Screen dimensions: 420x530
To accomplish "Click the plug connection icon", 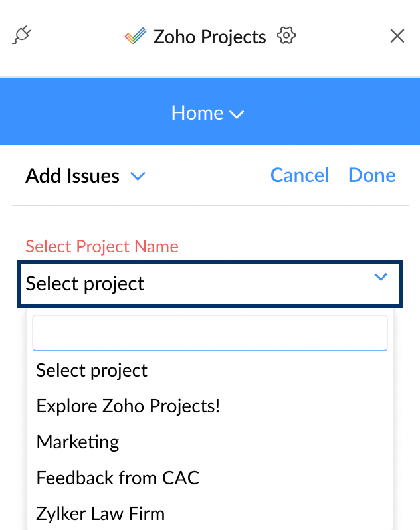I will pos(22,35).
